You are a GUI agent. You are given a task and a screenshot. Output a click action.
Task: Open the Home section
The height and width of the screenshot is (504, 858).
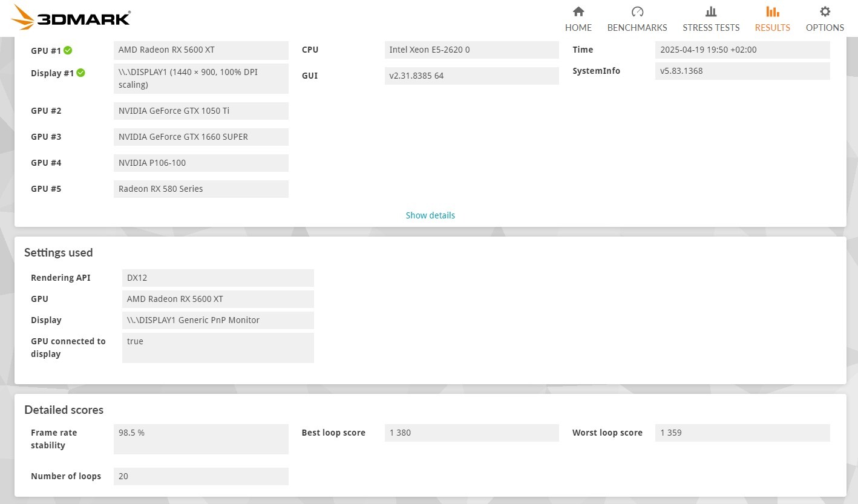click(x=578, y=19)
